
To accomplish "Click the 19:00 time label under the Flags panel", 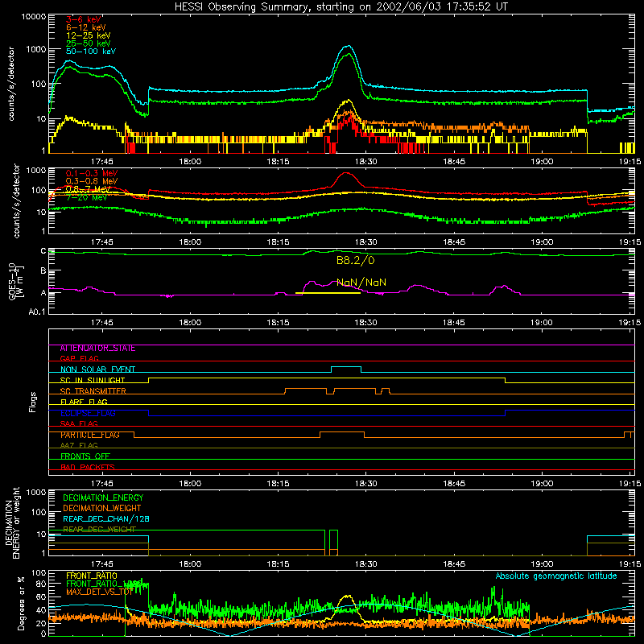I will click(x=542, y=484).
